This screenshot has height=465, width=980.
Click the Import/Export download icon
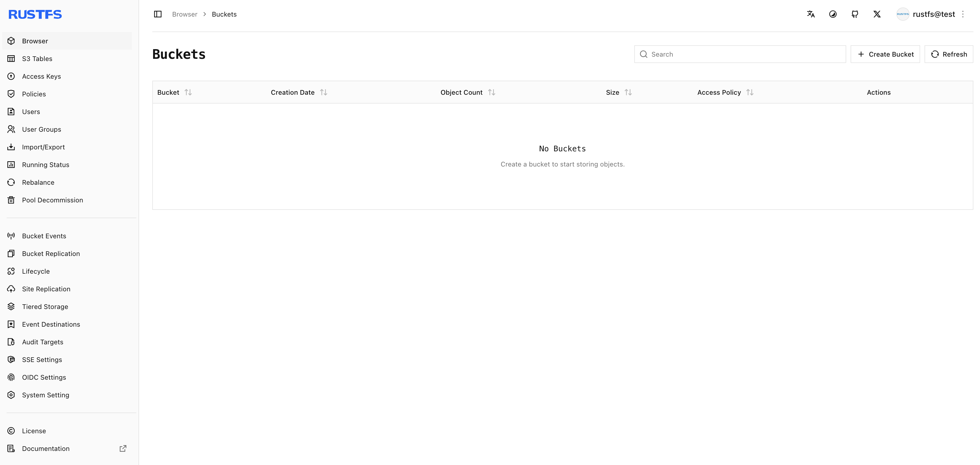[x=11, y=147]
